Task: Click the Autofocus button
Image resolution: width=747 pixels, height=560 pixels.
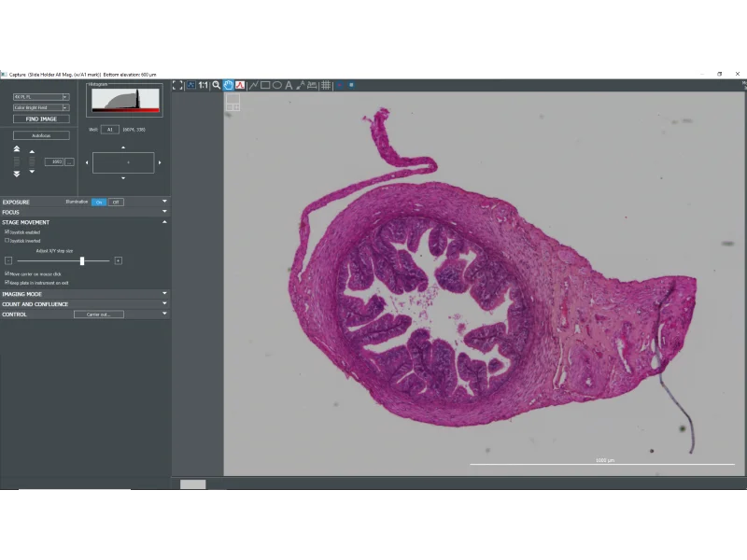Action: click(41, 135)
